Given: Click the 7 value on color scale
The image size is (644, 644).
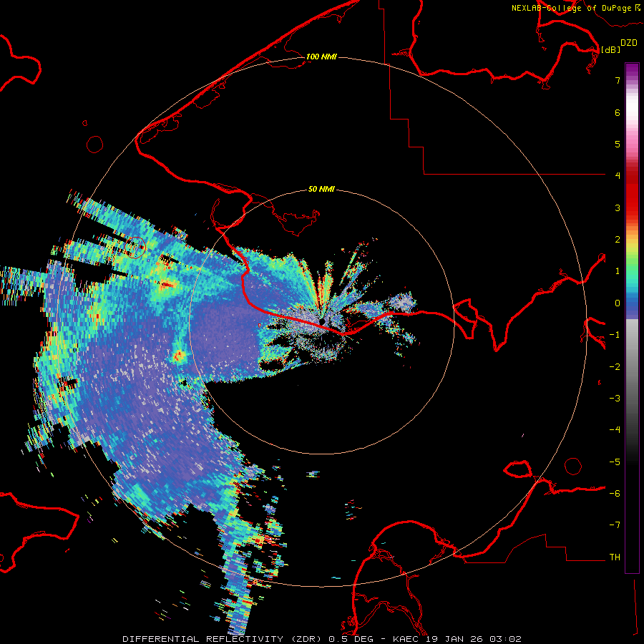Looking at the screenshot, I should (x=618, y=80).
